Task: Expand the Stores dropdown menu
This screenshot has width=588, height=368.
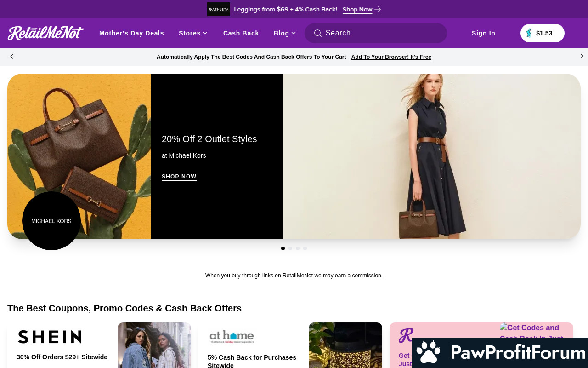Action: pos(193,33)
